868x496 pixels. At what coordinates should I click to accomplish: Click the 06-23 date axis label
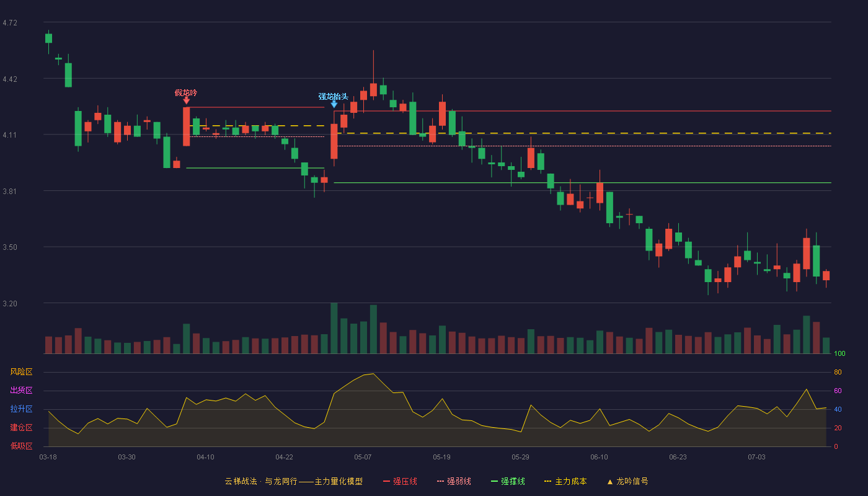[x=678, y=457]
